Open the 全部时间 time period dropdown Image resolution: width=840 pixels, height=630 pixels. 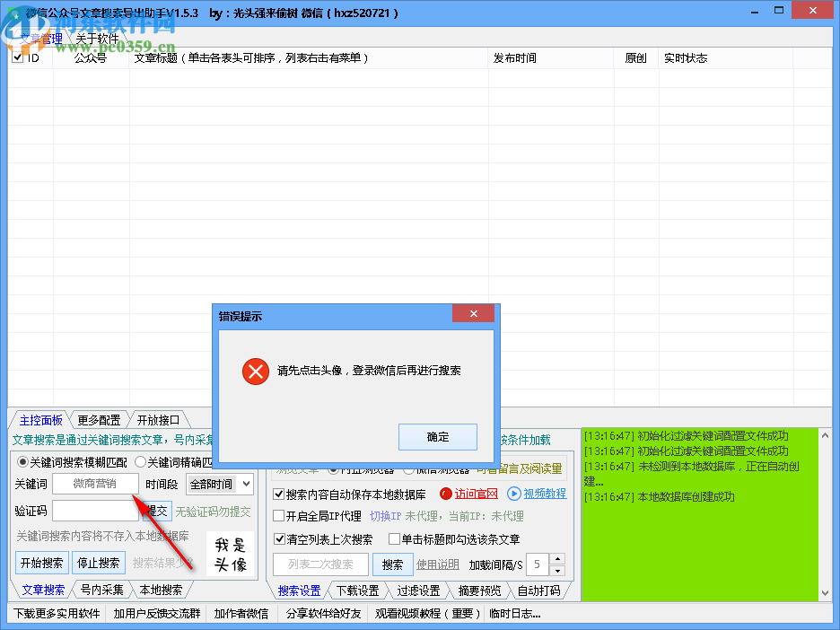(x=220, y=484)
